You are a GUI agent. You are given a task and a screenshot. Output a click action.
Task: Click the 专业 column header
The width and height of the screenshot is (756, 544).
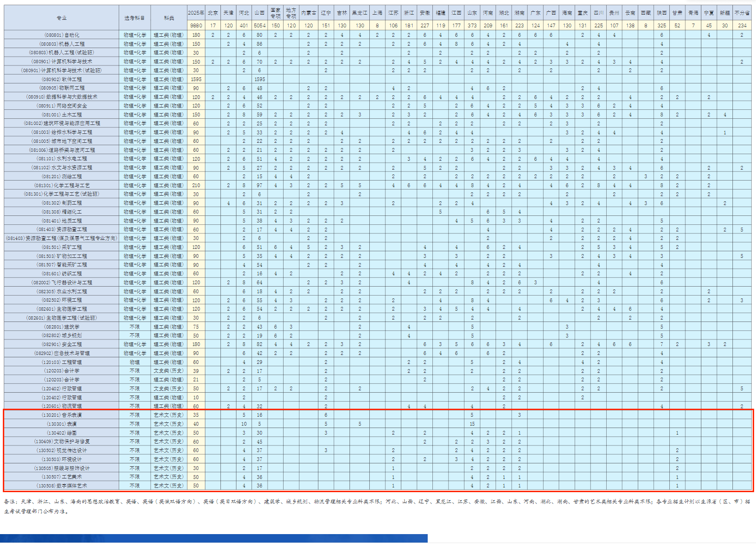[61, 18]
